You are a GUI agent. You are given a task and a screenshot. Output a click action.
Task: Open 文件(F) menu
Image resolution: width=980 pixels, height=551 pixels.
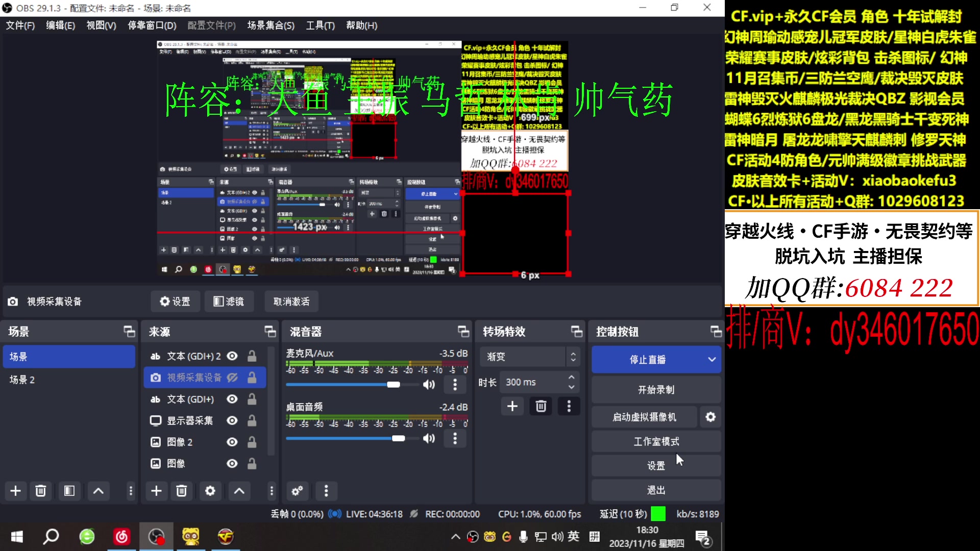tap(20, 26)
